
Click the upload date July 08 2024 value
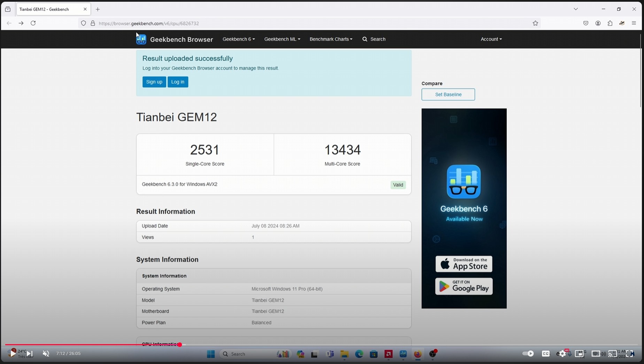coord(276,226)
